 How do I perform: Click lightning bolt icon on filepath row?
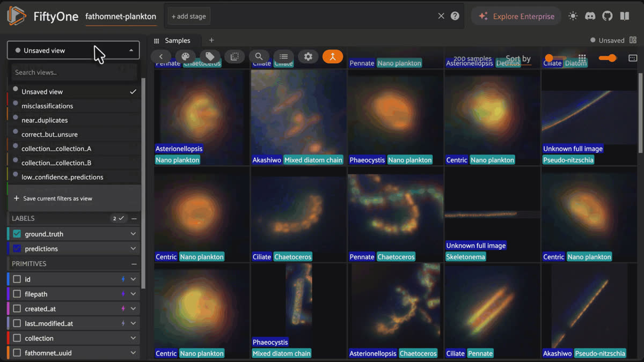pyautogui.click(x=123, y=294)
